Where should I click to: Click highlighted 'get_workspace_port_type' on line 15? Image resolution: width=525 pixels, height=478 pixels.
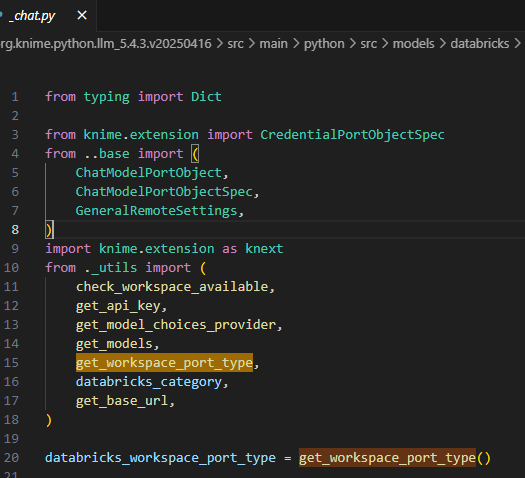tap(164, 363)
